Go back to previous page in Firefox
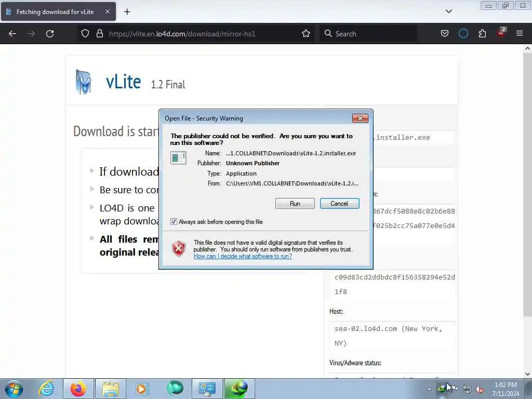This screenshot has width=532, height=399. [12, 34]
